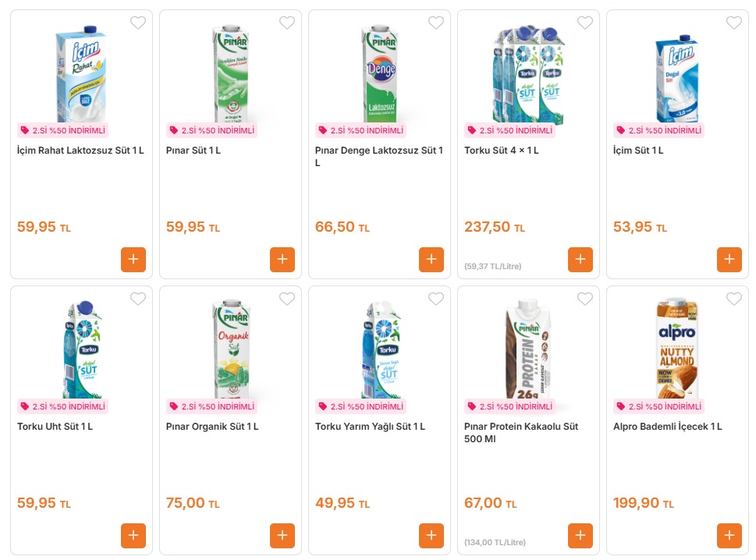
Task: Add Pınar Protein Kakaolu Süt to cart
Action: coord(580,536)
